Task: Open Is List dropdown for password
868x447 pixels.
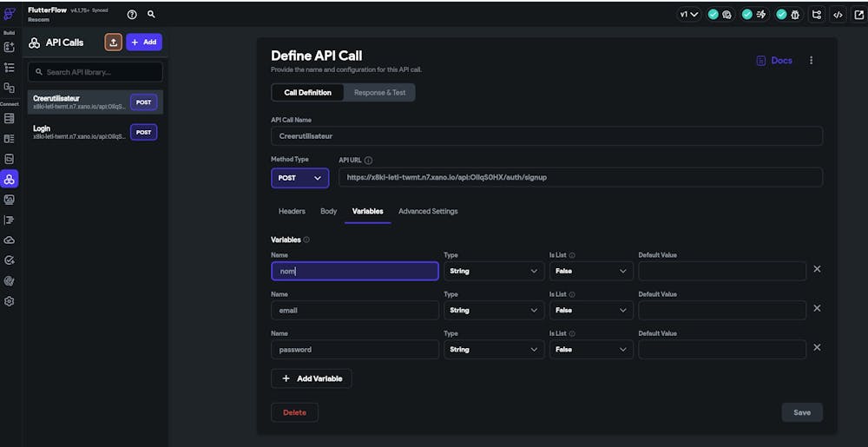Action: pyautogui.click(x=591, y=349)
